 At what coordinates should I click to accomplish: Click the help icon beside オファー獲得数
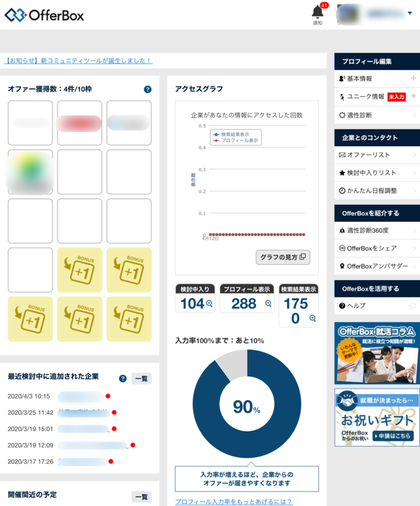[147, 89]
